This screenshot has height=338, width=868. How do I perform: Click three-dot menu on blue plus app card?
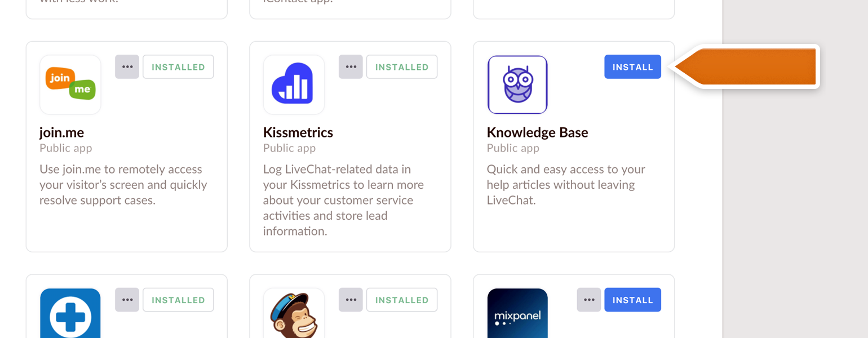click(x=127, y=300)
